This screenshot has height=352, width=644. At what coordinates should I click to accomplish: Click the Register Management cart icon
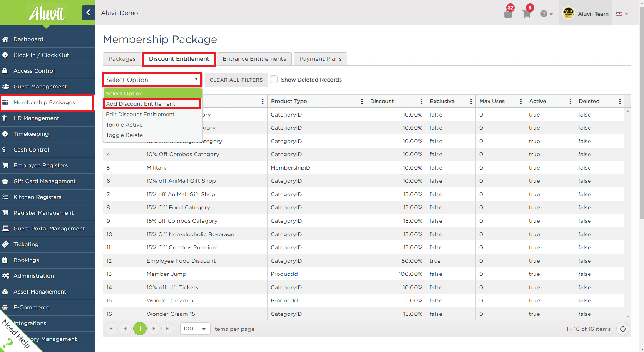[x=5, y=213]
